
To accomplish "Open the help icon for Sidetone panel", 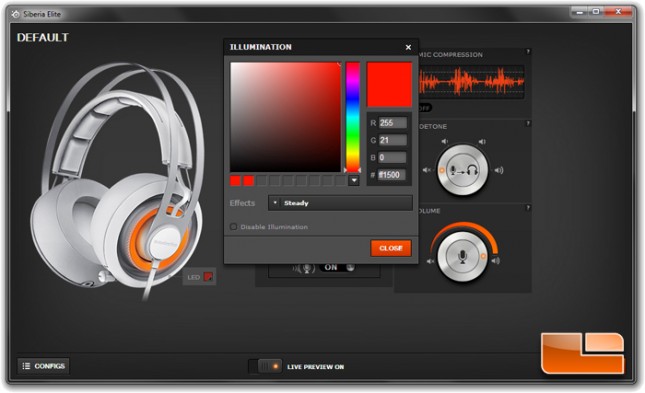I will pyautogui.click(x=528, y=123).
